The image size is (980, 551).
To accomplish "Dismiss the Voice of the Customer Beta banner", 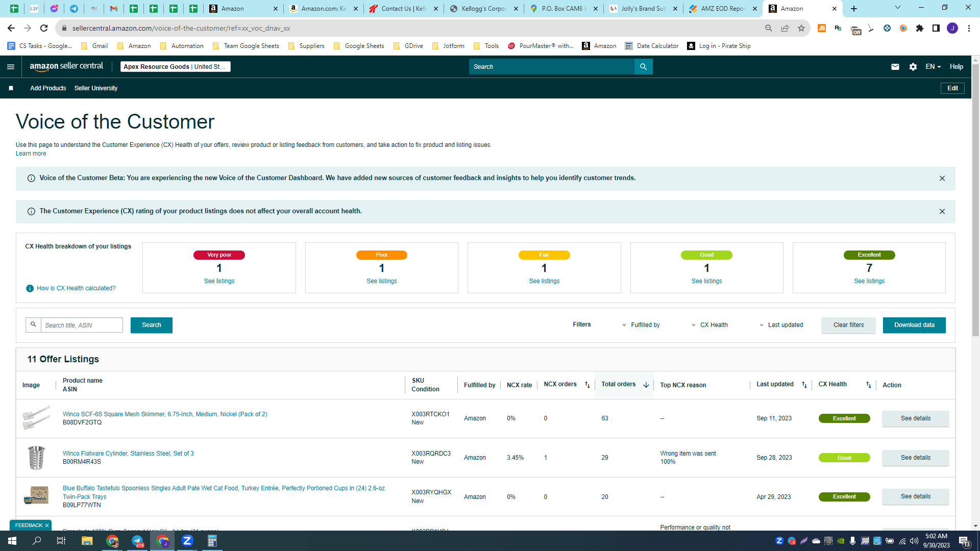I will pyautogui.click(x=942, y=179).
